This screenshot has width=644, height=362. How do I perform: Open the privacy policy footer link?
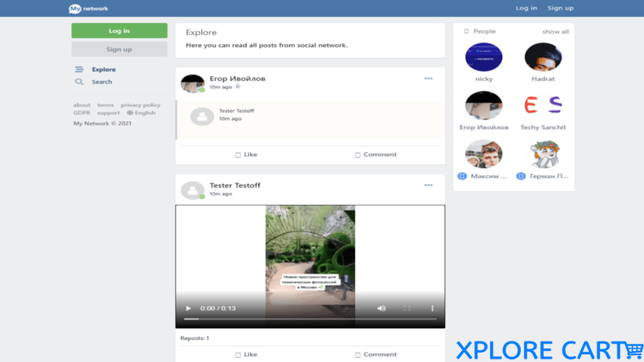140,105
